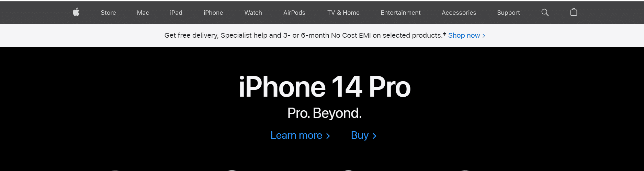Go to Accessories
The image size is (644, 171).
coord(459,13)
